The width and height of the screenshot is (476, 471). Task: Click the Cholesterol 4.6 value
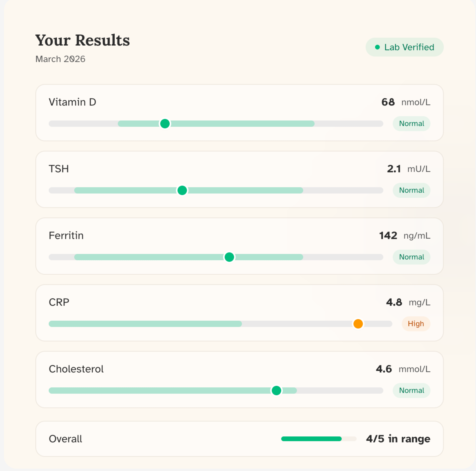point(384,369)
